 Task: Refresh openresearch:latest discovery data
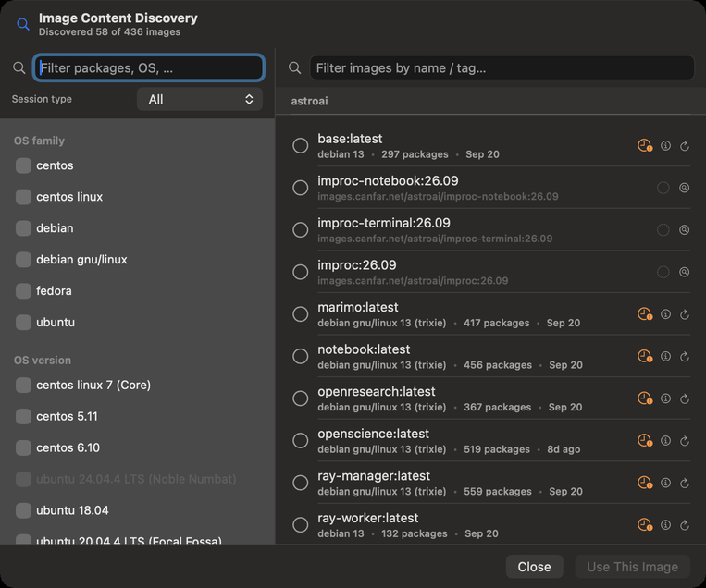[x=685, y=398]
